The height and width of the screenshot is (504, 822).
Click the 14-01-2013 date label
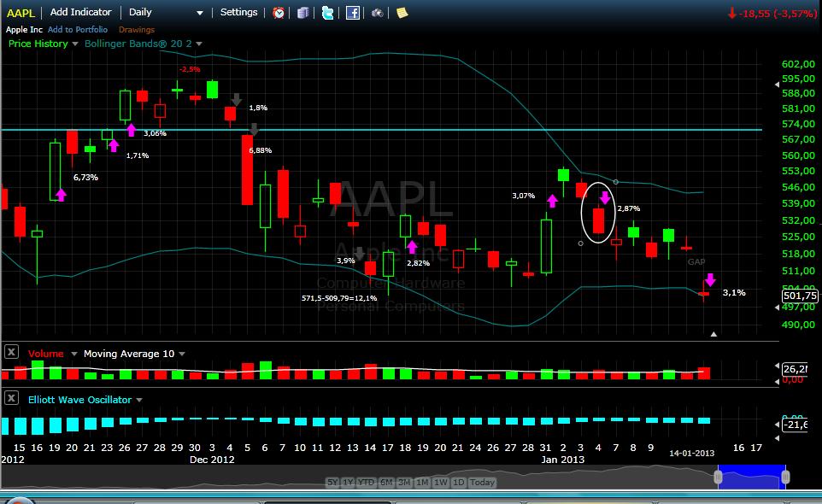coord(691,454)
